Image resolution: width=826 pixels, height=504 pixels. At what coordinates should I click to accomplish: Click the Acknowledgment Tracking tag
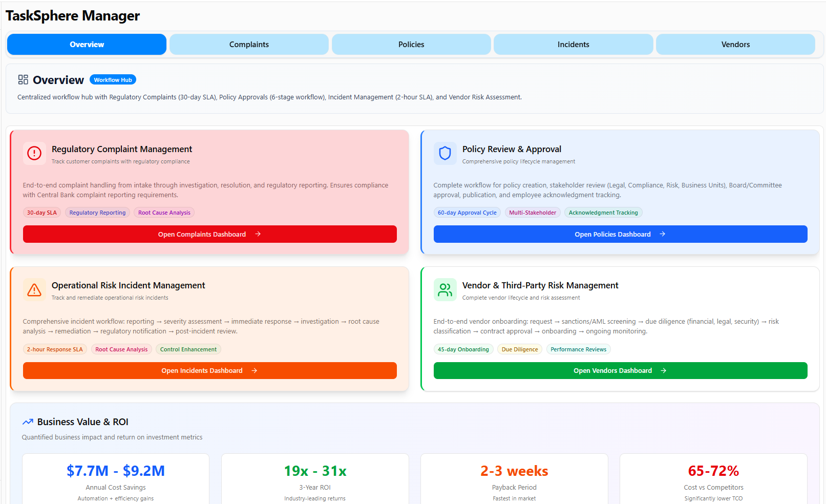click(603, 213)
